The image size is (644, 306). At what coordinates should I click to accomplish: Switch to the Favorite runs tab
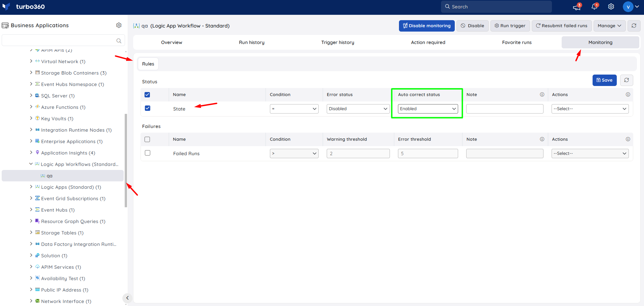[x=517, y=42]
